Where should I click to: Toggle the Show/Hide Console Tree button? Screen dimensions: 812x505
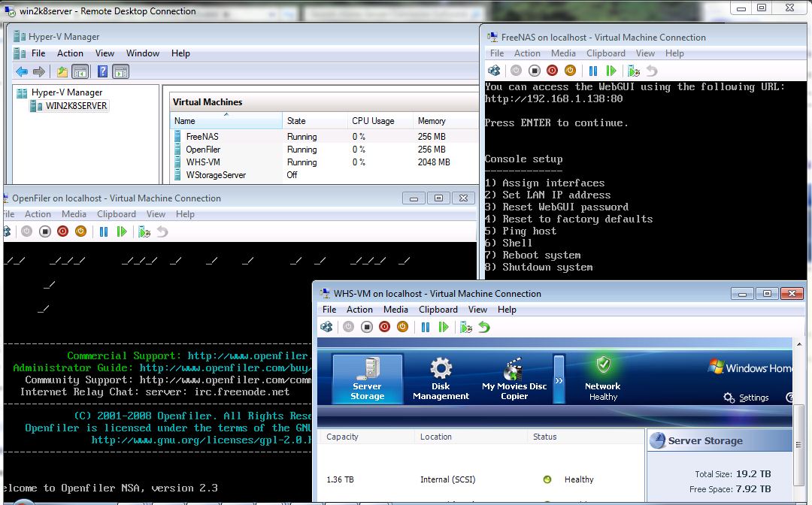(80, 72)
